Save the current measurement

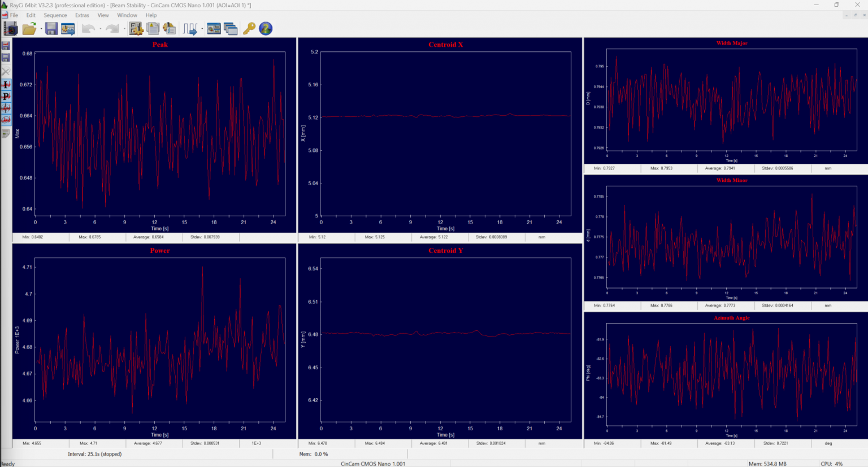[x=51, y=28]
